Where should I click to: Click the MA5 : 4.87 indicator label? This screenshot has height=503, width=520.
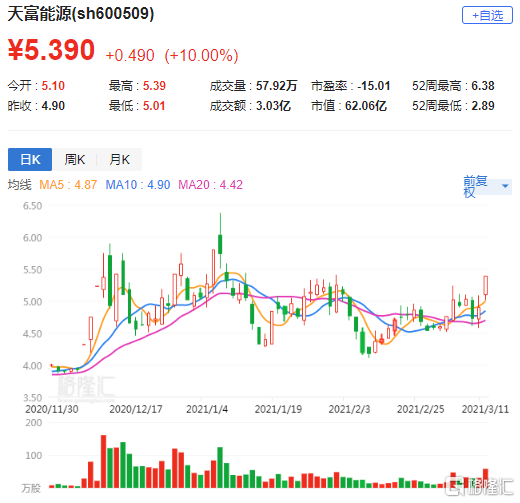(68, 185)
